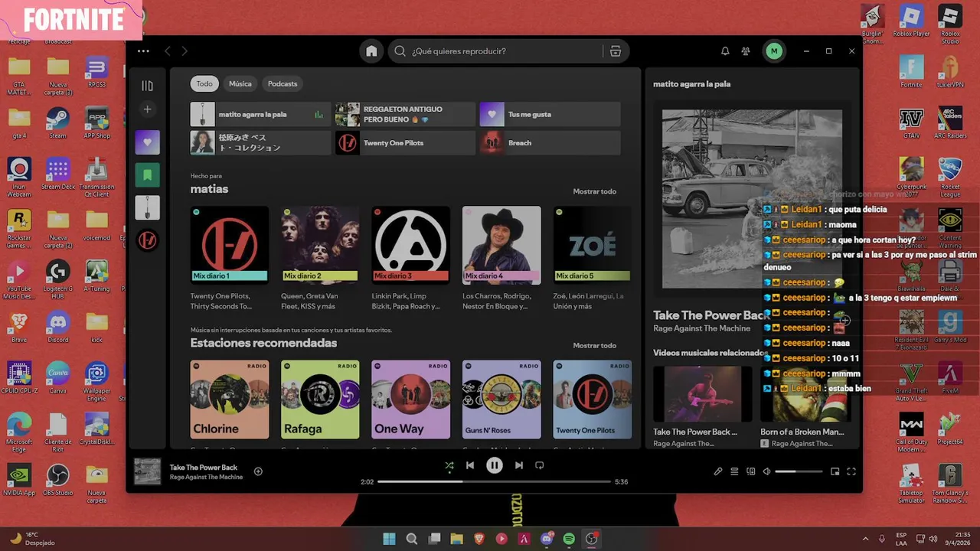Open the Japanese-titled collection shortcut
Image resolution: width=980 pixels, height=551 pixels.
tap(261, 142)
